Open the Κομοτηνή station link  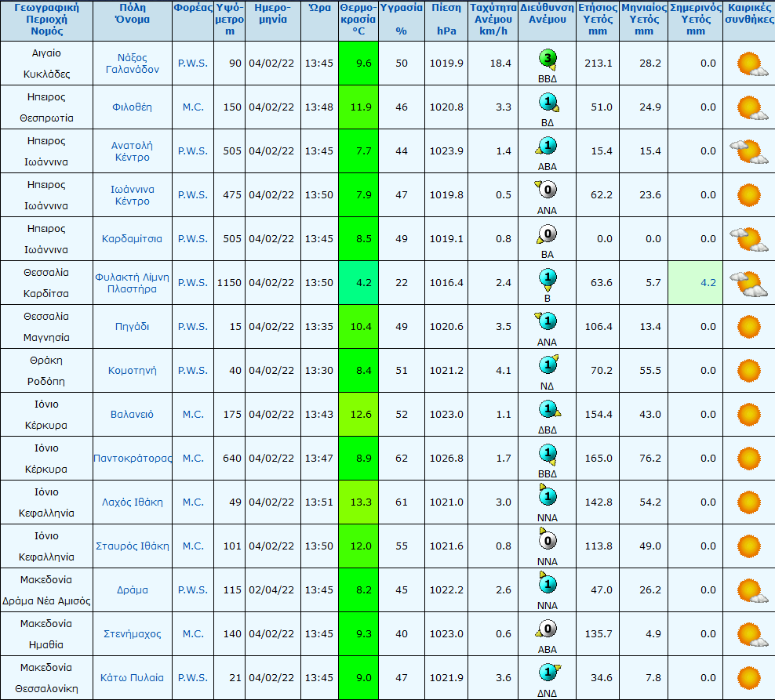click(132, 371)
